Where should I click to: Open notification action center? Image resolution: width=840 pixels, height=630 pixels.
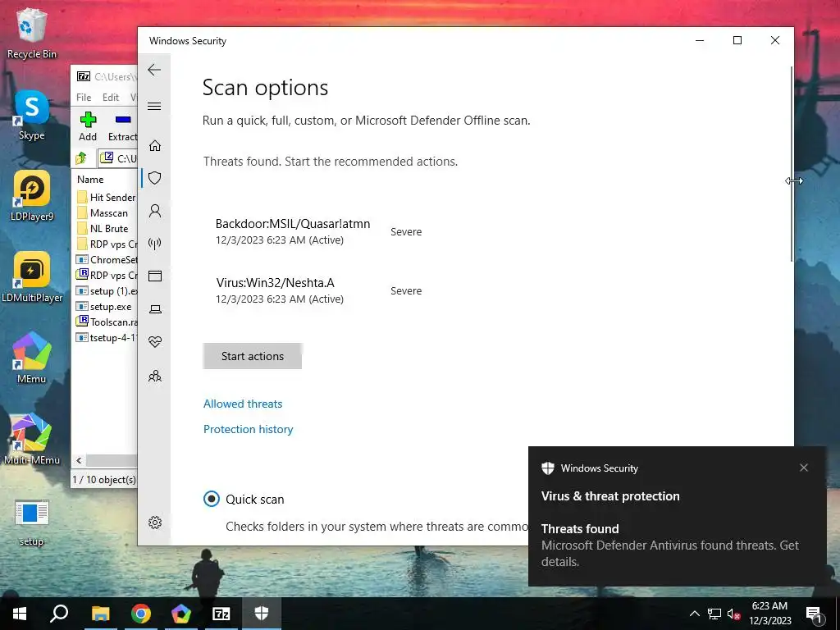point(814,614)
